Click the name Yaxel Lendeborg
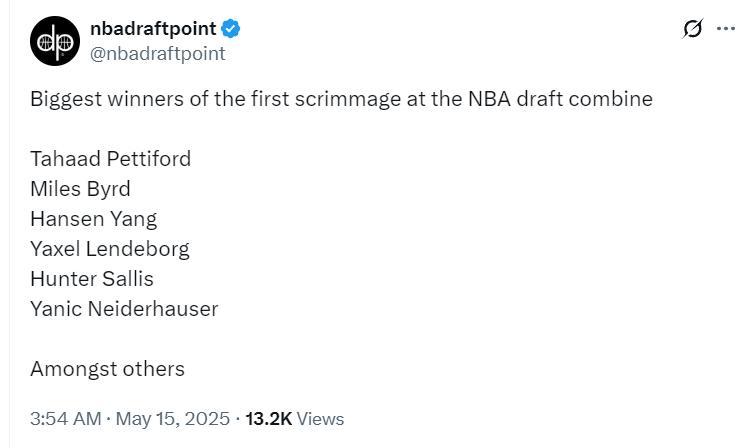Screen dimensions: 752x448 point(109,249)
